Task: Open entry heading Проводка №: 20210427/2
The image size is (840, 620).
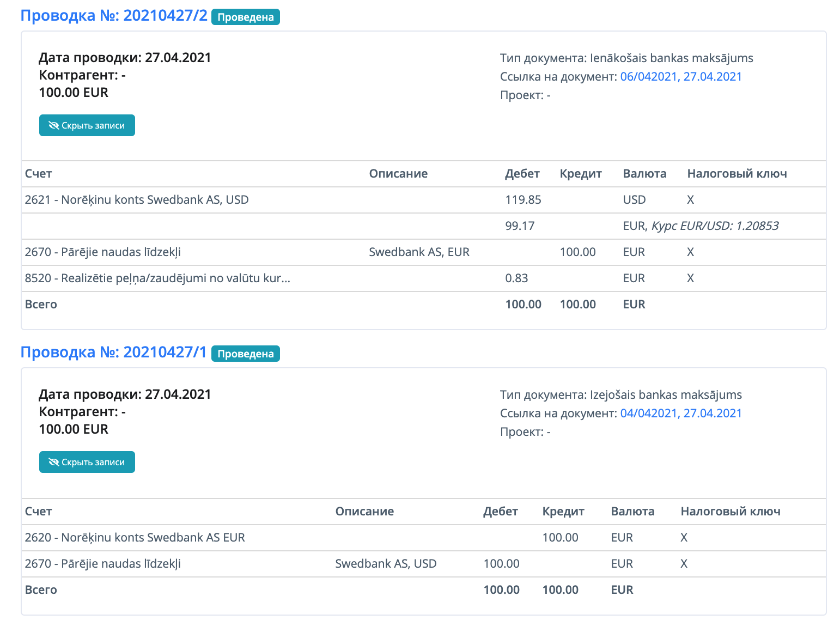Action: [x=114, y=16]
